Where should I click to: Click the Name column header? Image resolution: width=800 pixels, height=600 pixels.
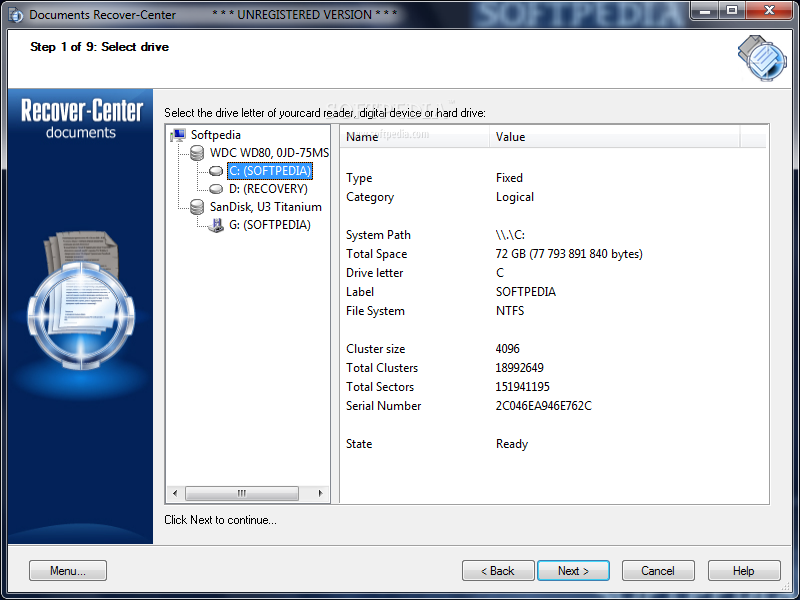click(414, 137)
